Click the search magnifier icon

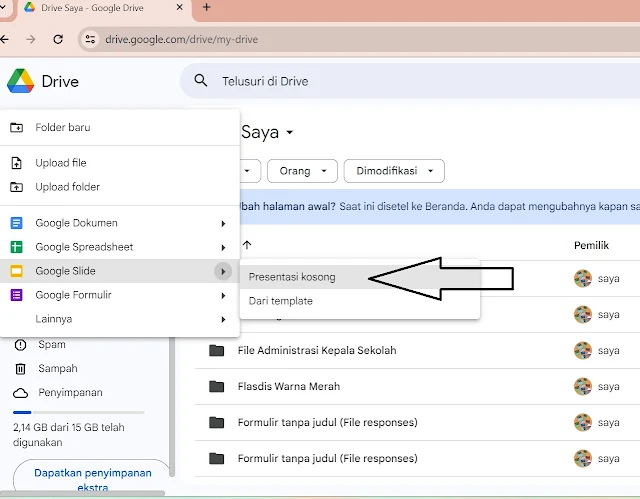tap(200, 80)
